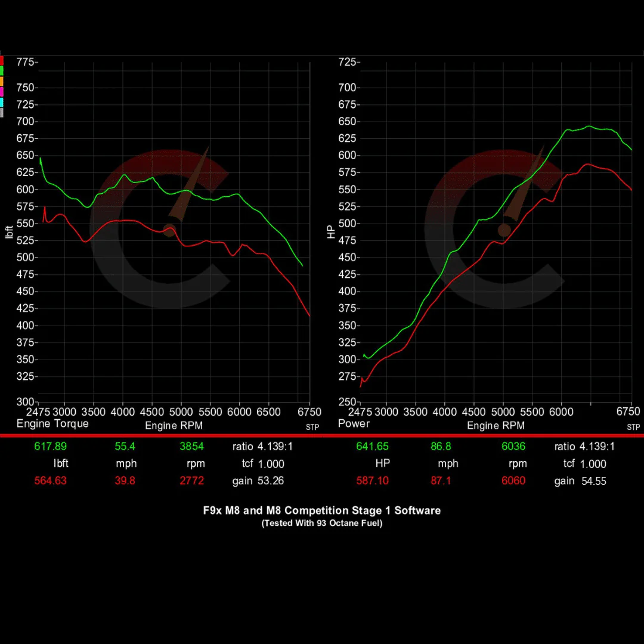Click the Power chart label
This screenshot has height=644, width=644.
click(354, 423)
